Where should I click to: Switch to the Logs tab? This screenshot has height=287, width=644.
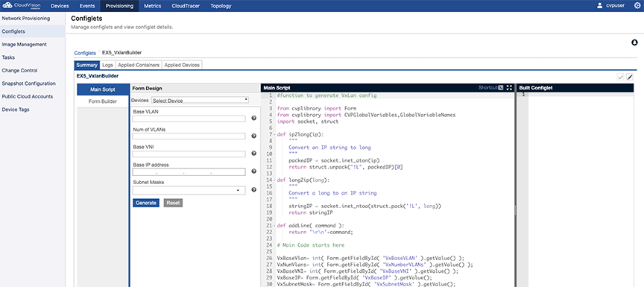(x=107, y=65)
